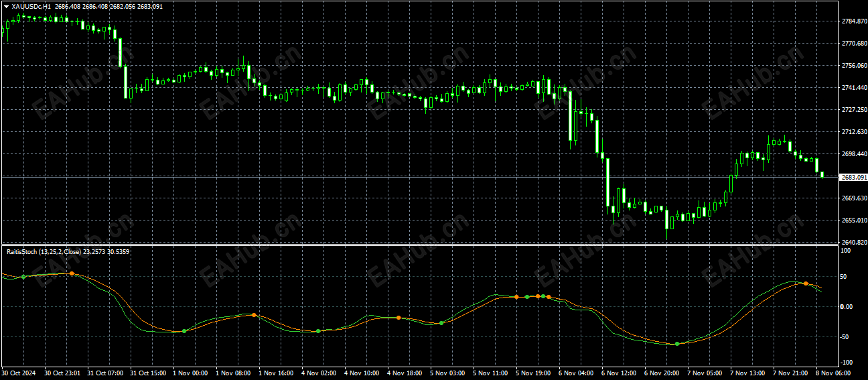Click the 6 Nov 04:00 time label
The image size is (868, 380).
(x=576, y=373)
